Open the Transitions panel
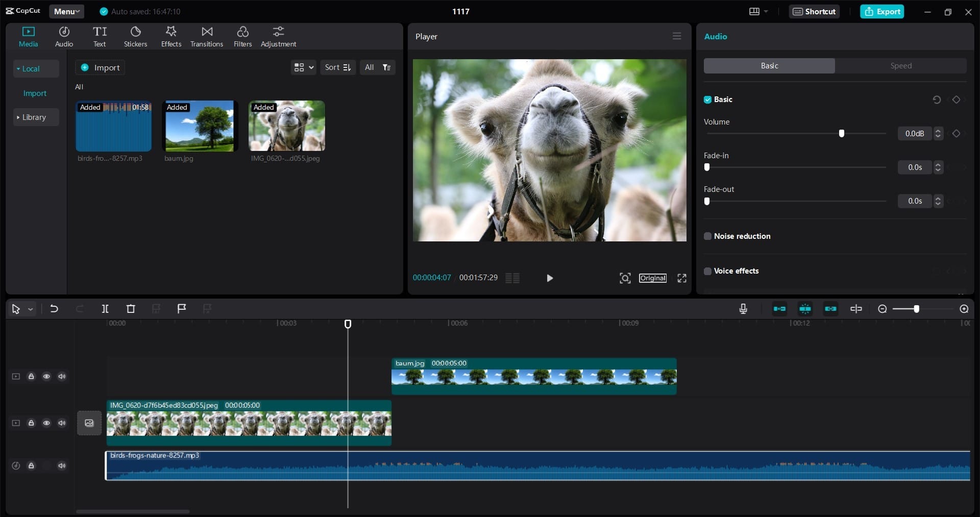Image resolution: width=980 pixels, height=517 pixels. (x=207, y=37)
